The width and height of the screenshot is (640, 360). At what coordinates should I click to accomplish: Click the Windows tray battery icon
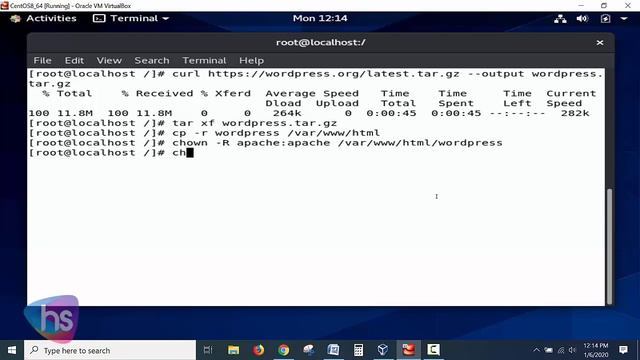pos(549,350)
